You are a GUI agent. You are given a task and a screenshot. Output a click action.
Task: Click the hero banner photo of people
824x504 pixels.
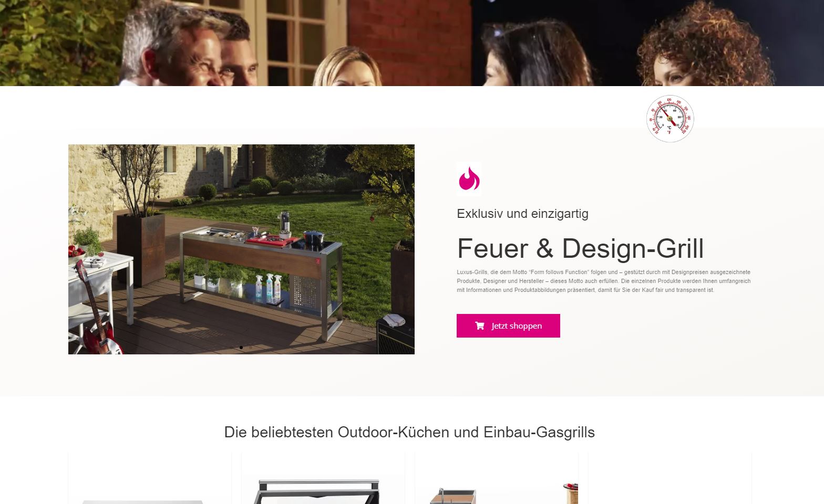[412, 43]
